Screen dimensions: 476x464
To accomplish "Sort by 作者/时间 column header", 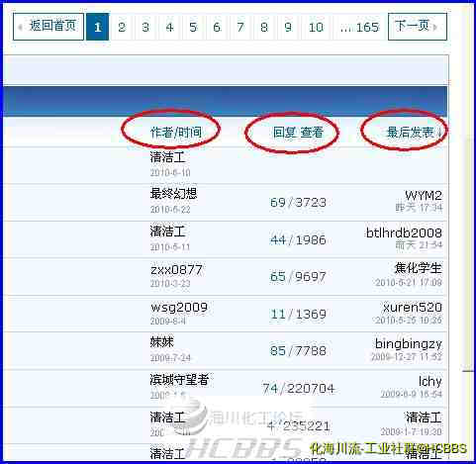I will (x=176, y=133).
